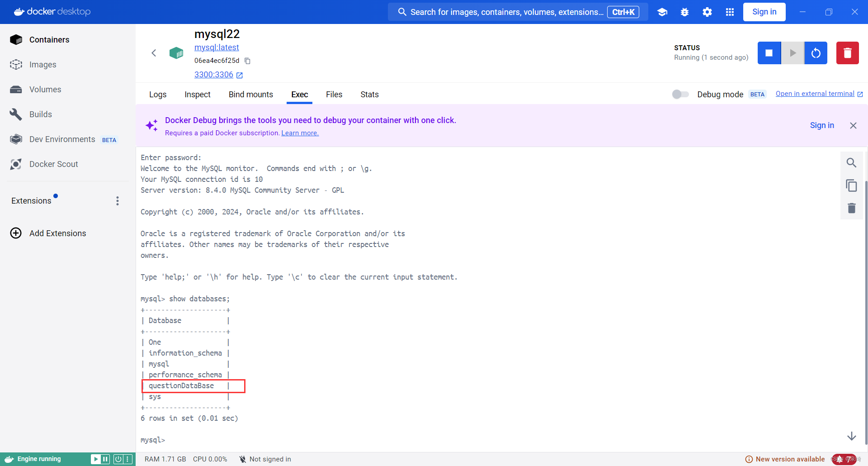The image size is (868, 466).
Task: Click Sign in inside the debug banner
Action: coord(822,125)
